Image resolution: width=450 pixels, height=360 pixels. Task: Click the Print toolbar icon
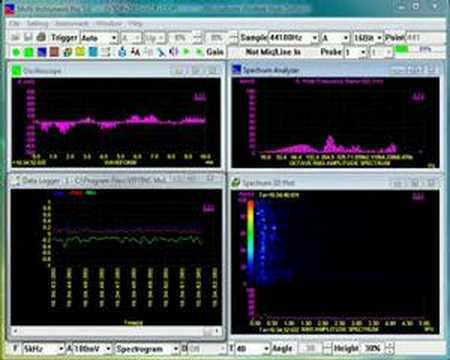pos(41,37)
